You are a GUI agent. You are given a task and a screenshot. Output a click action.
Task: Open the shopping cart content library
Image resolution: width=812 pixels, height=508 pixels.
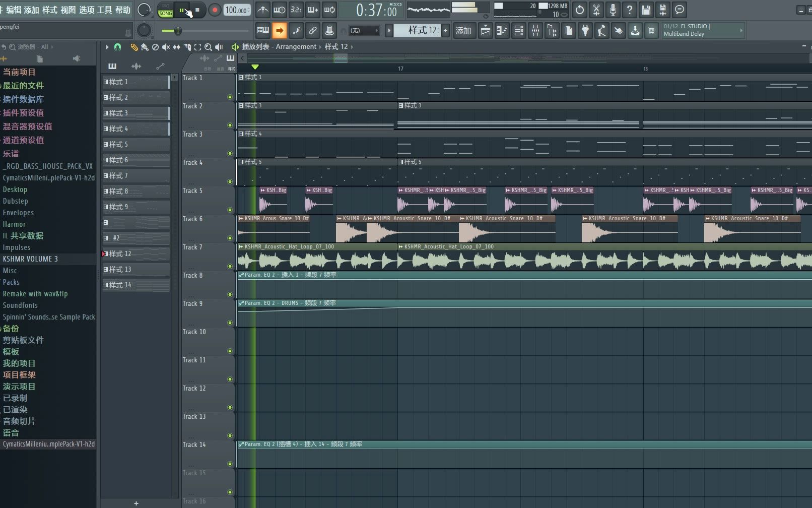click(651, 31)
